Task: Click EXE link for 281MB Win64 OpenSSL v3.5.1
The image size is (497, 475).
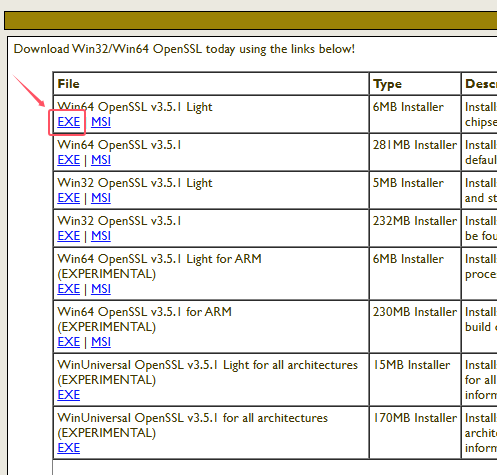Action: [69, 160]
